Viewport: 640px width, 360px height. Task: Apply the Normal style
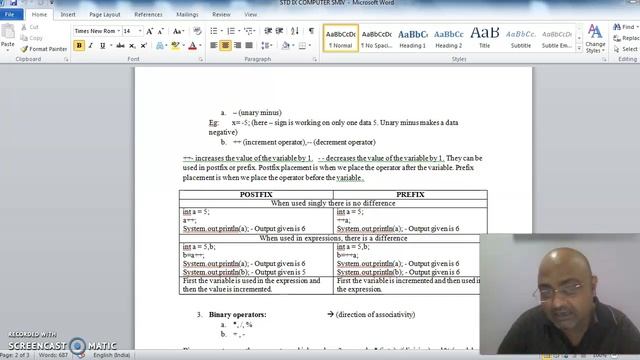point(341,38)
